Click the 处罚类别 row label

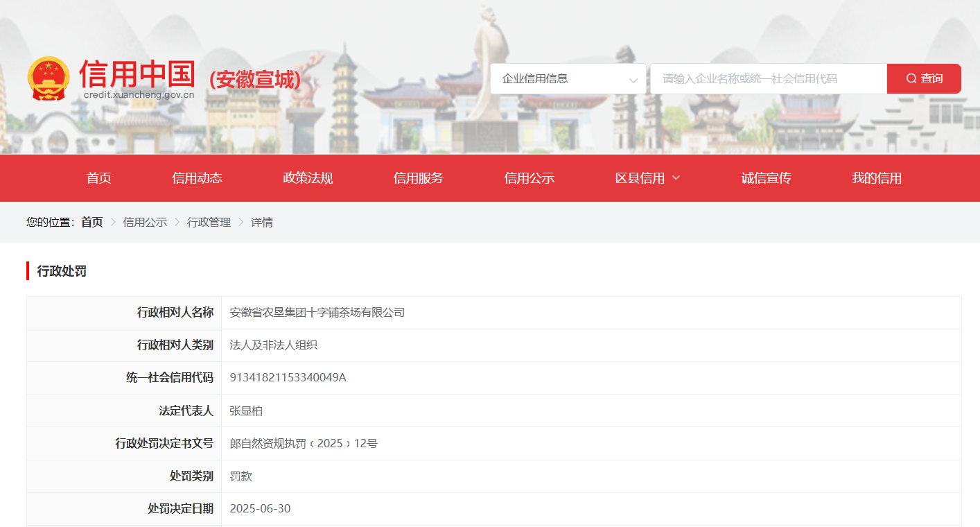192,476
